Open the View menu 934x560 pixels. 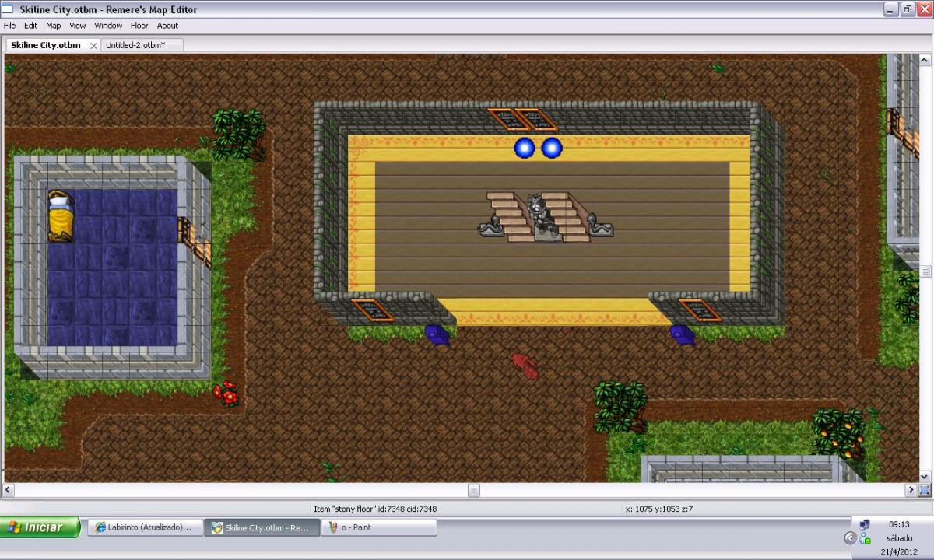click(78, 26)
